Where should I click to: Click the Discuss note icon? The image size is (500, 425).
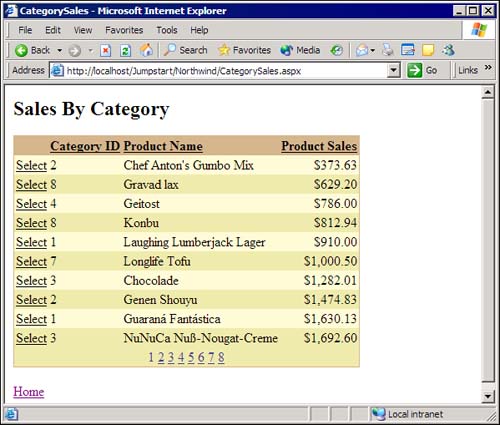click(428, 50)
